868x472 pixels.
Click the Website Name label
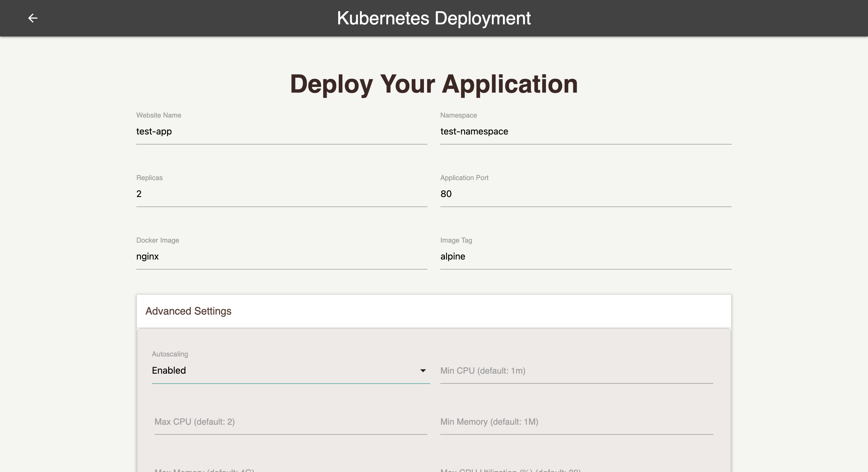(159, 116)
